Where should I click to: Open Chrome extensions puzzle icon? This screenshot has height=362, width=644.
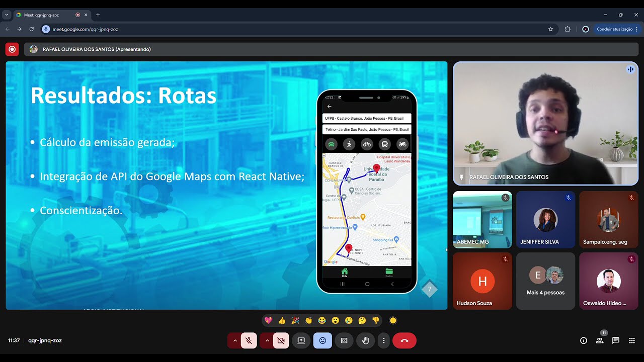568,29
